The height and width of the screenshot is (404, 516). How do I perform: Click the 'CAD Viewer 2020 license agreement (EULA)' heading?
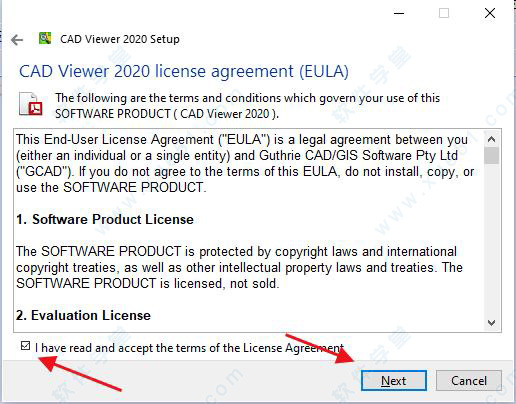click(184, 71)
